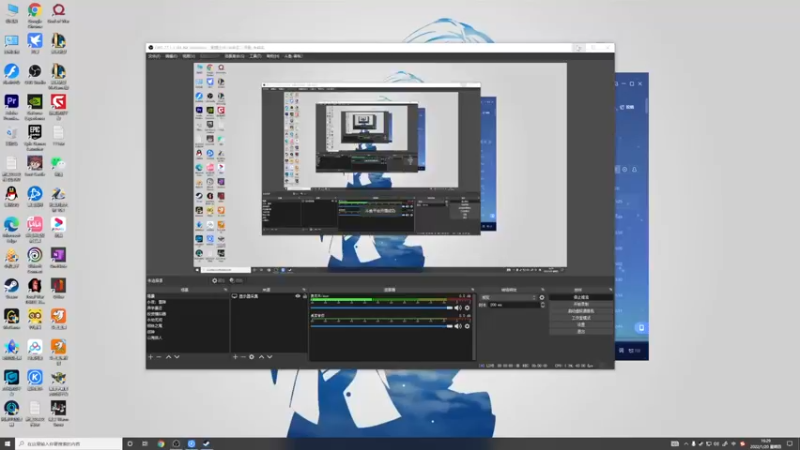Remove selected source with minus icon

243,357
